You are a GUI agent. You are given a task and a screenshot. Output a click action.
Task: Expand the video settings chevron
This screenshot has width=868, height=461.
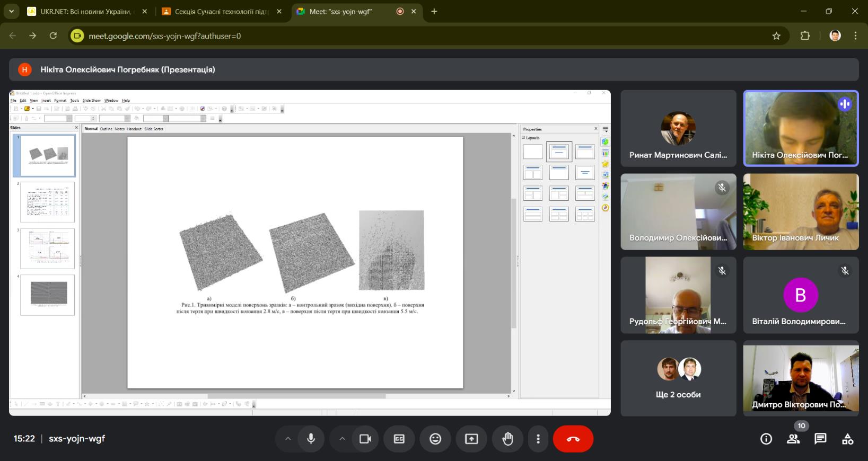[342, 439]
